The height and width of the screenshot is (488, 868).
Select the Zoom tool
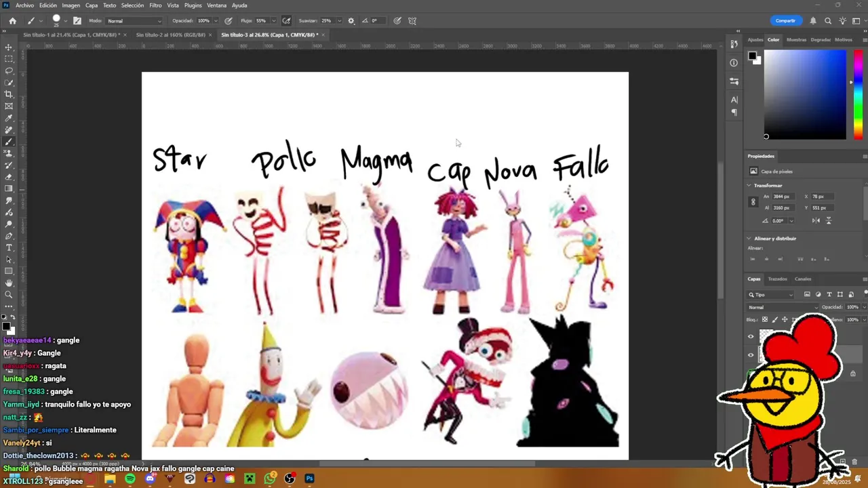(x=9, y=295)
